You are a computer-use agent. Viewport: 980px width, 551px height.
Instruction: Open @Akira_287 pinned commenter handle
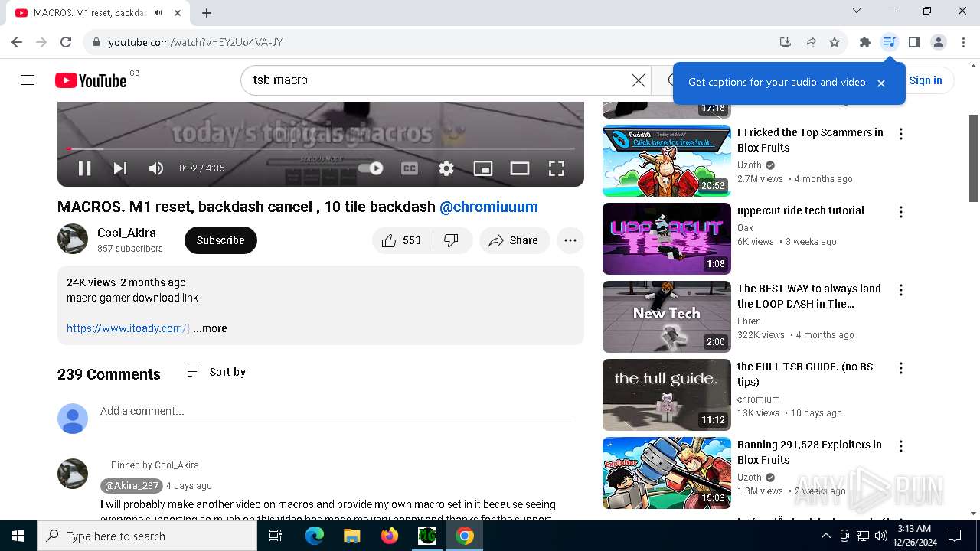[131, 485]
